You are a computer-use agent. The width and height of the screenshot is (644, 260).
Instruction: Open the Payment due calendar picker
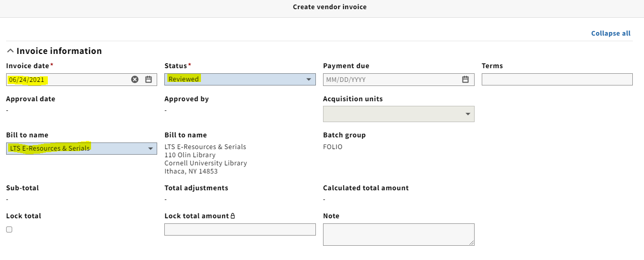point(465,79)
